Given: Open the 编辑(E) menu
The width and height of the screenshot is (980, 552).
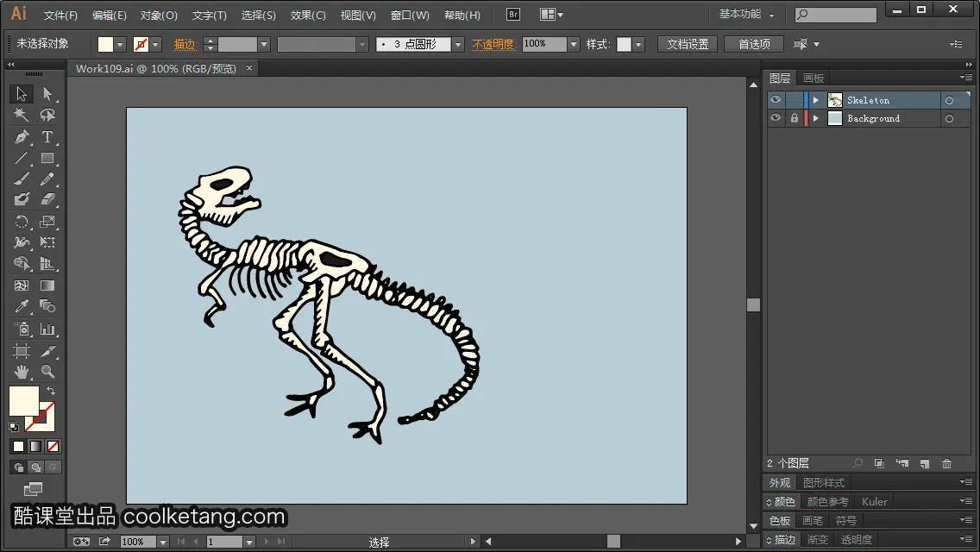Looking at the screenshot, I should pos(110,15).
